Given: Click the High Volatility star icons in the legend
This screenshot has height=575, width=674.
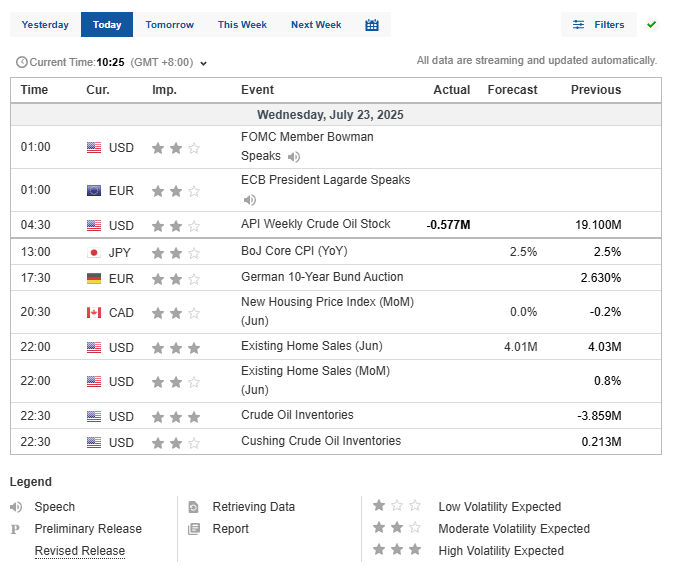Looking at the screenshot, I should (x=397, y=549).
